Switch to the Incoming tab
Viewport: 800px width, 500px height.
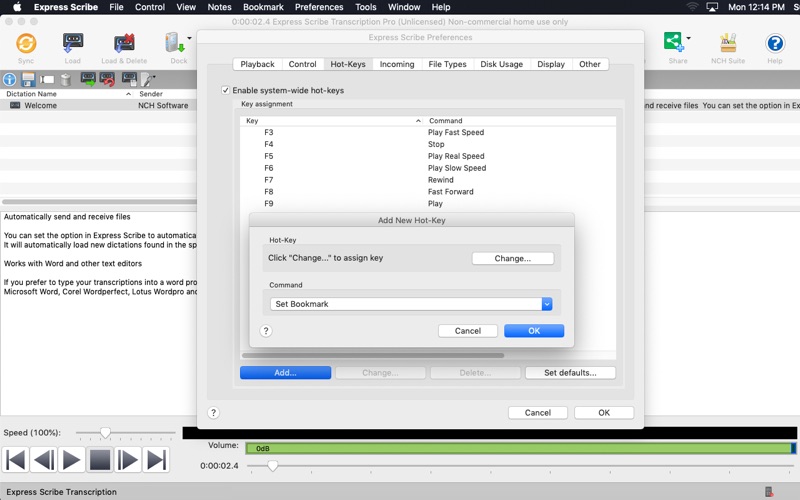click(x=397, y=64)
